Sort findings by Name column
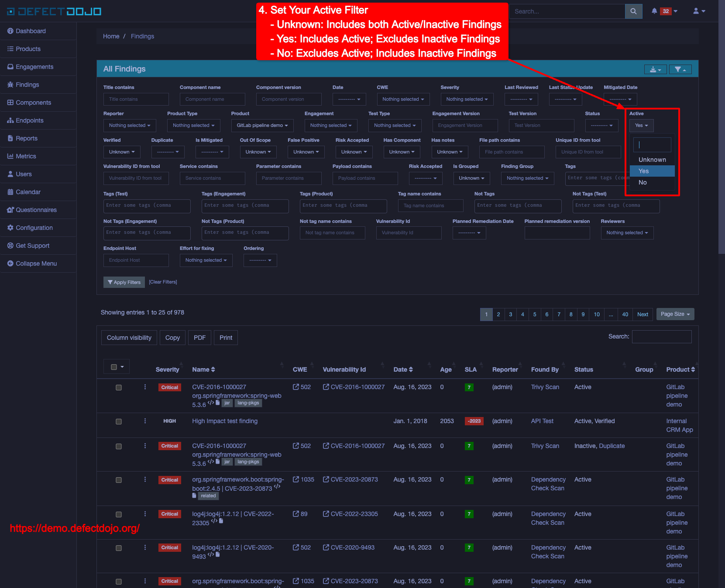725x588 pixels. pyautogui.click(x=204, y=369)
